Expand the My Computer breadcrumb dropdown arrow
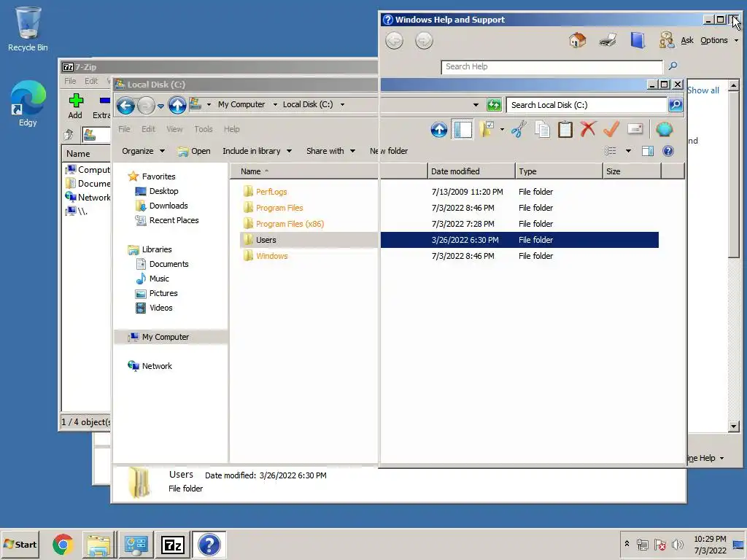The image size is (747, 560). (x=275, y=105)
